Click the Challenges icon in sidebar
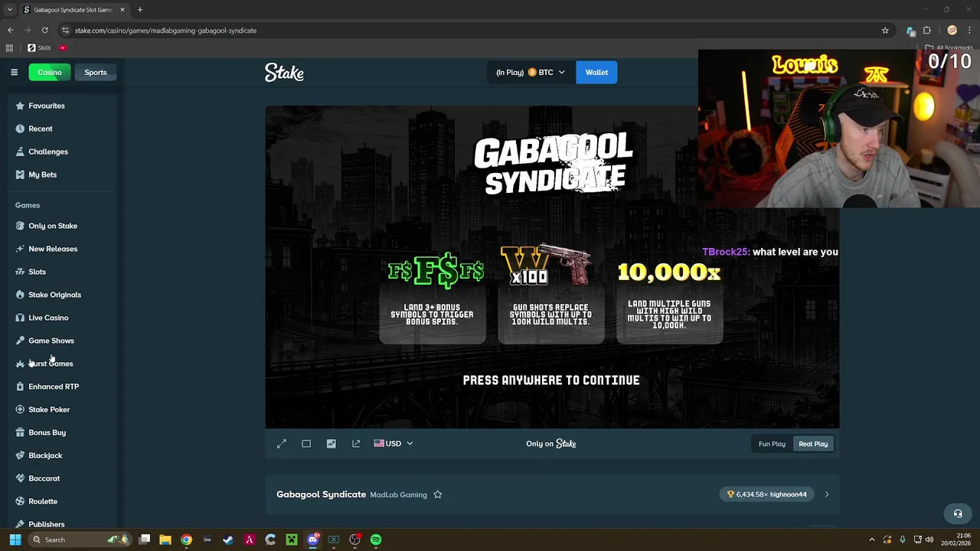The width and height of the screenshot is (980, 551). point(20,152)
